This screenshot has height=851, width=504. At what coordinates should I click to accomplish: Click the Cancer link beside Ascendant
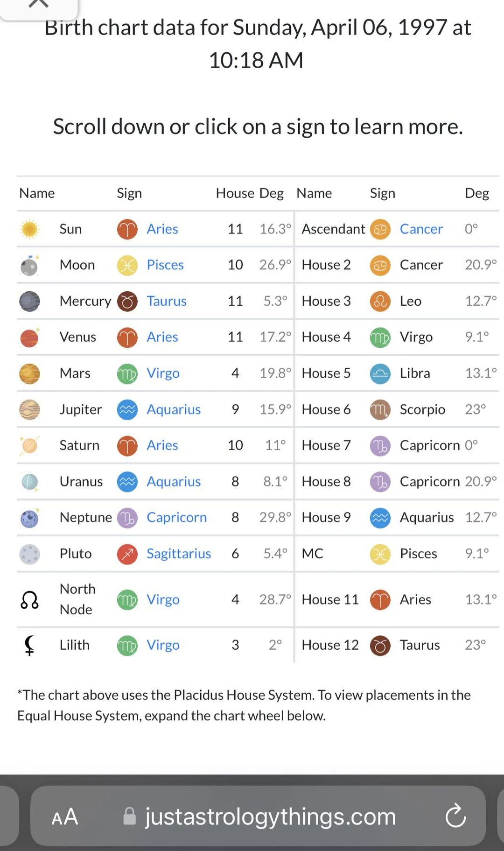421,229
